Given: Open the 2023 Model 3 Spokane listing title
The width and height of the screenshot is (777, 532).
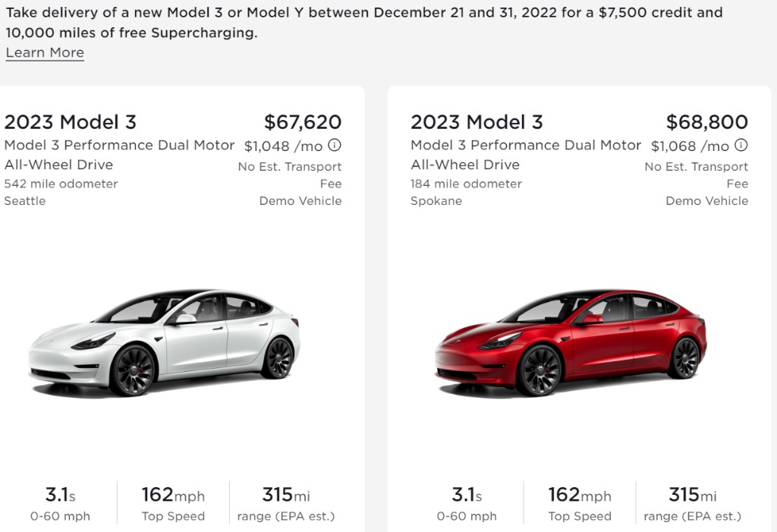Looking at the screenshot, I should click(477, 122).
